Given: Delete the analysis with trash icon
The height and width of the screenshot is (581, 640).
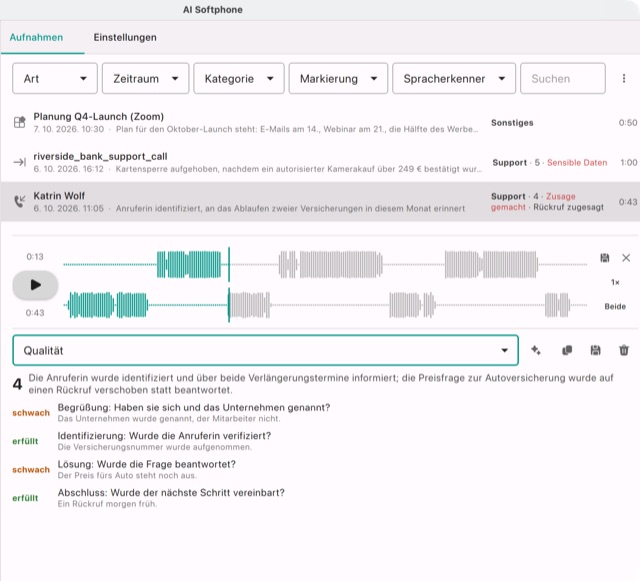Looking at the screenshot, I should click(624, 350).
